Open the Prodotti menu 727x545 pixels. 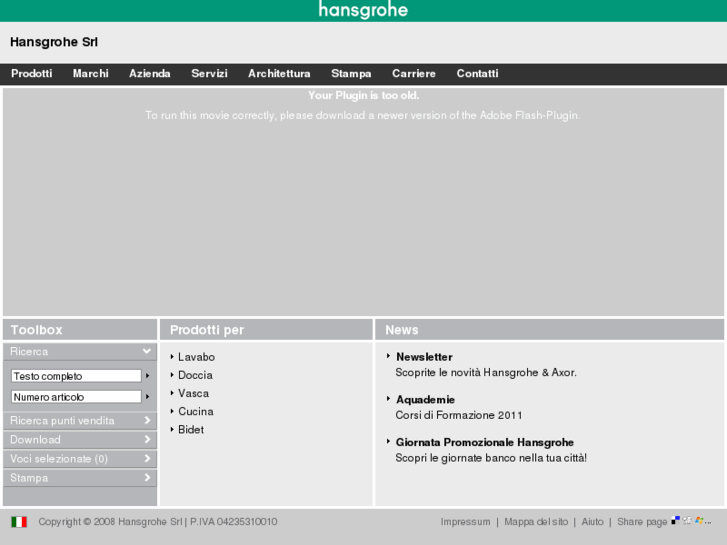[32, 73]
